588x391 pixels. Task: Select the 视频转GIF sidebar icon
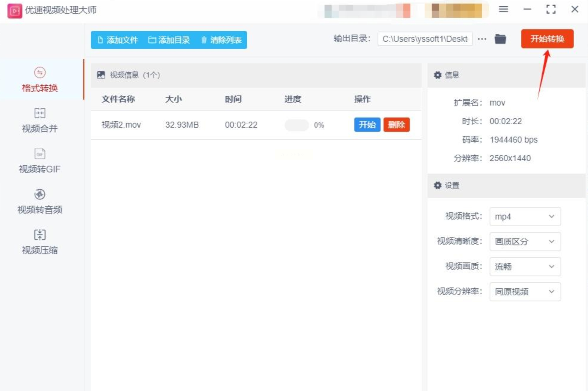[40, 154]
